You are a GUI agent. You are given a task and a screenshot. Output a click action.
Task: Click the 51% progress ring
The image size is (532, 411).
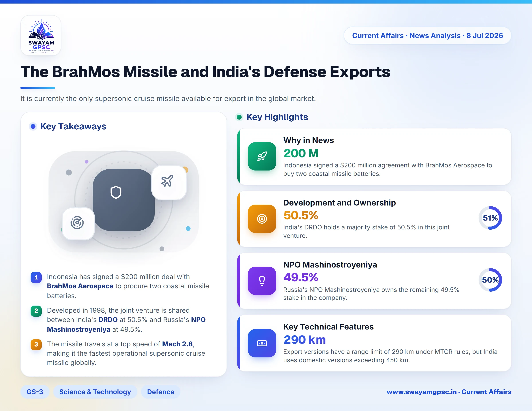tap(490, 218)
